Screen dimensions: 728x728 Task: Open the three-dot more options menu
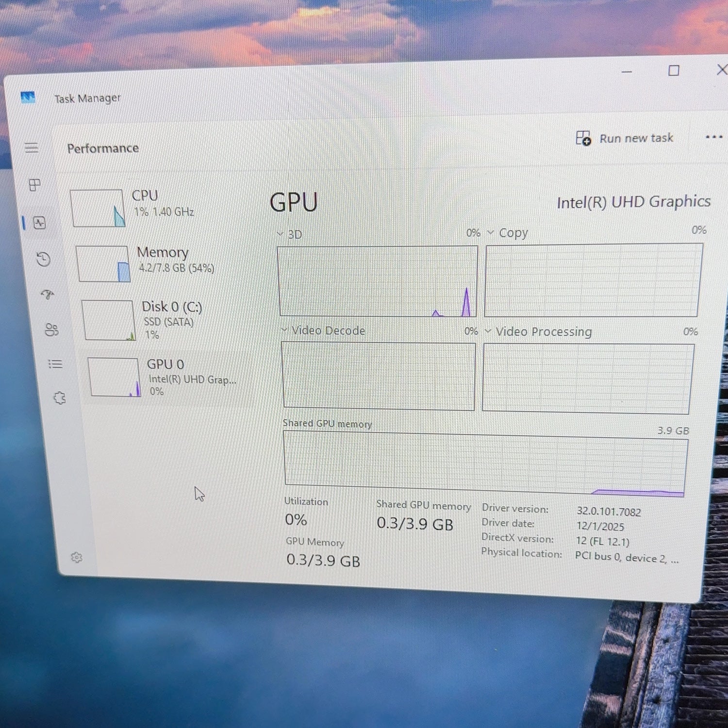click(714, 137)
